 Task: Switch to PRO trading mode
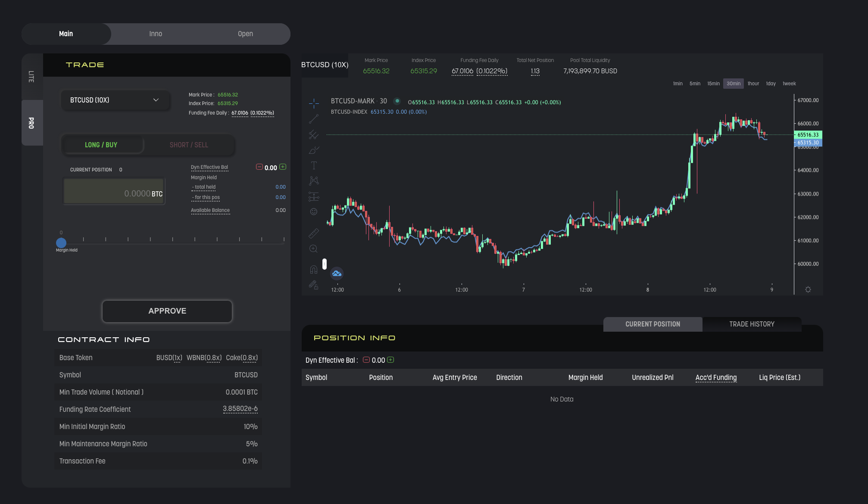(x=32, y=123)
